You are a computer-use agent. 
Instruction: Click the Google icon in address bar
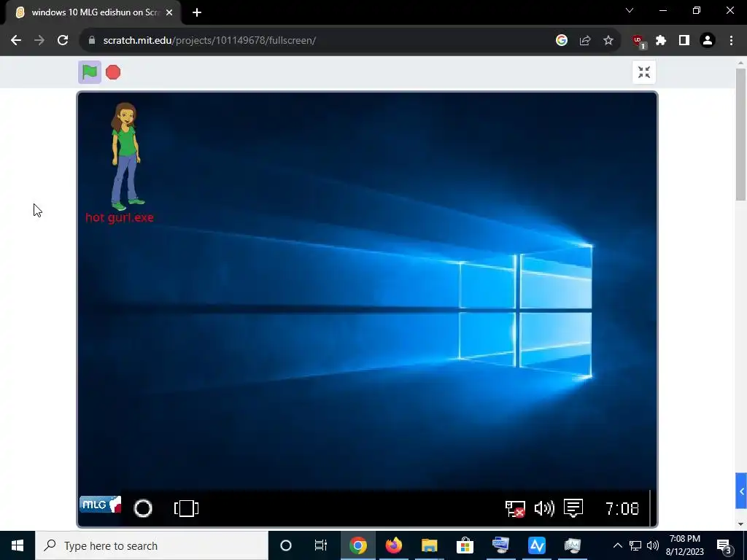point(562,41)
